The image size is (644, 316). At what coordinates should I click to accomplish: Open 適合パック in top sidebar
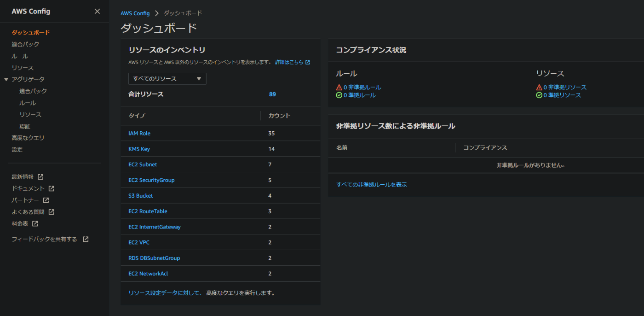(25, 44)
